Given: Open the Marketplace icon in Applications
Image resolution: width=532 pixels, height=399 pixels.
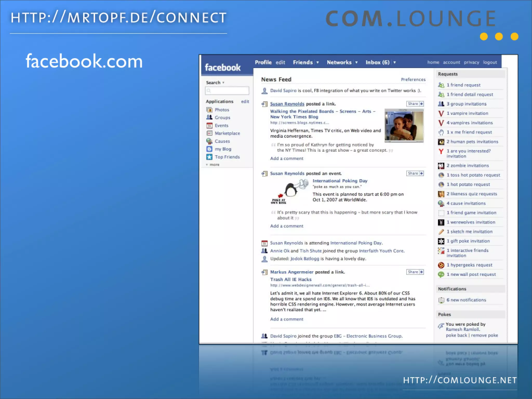Looking at the screenshot, I should [209, 133].
